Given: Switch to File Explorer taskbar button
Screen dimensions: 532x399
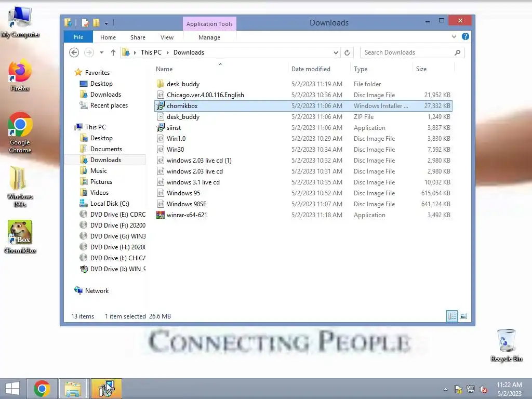Looking at the screenshot, I should click(73, 389).
